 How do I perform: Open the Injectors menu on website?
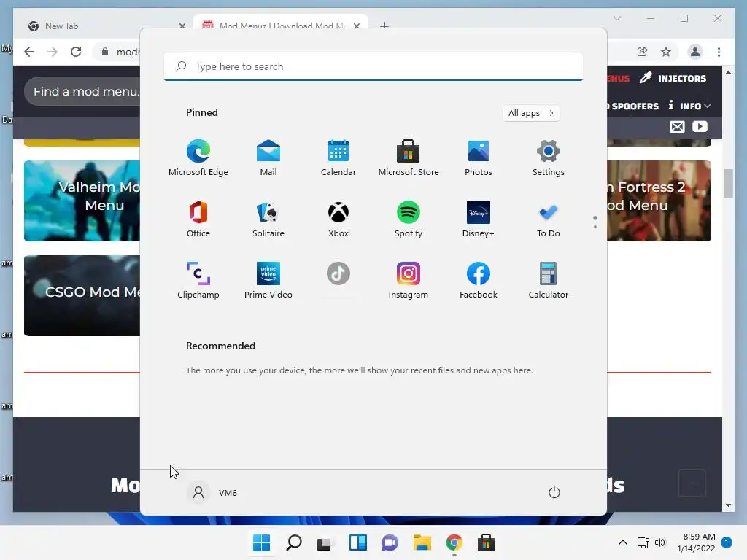(673, 78)
